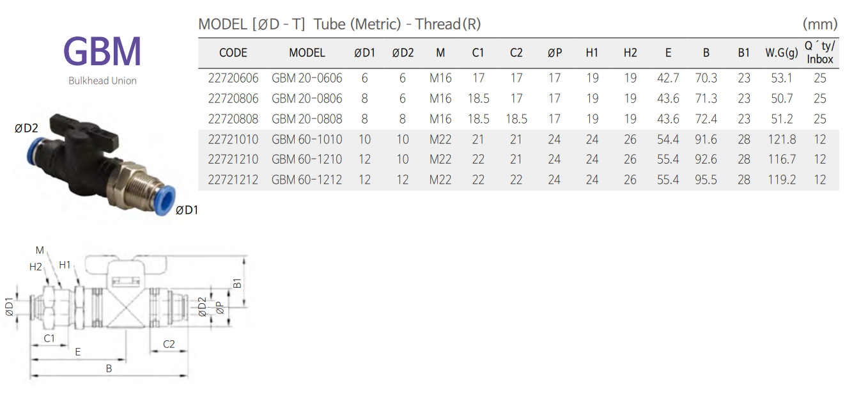Click the large purple GBM title
Viewport: 868px width, 410px height.
click(102, 52)
